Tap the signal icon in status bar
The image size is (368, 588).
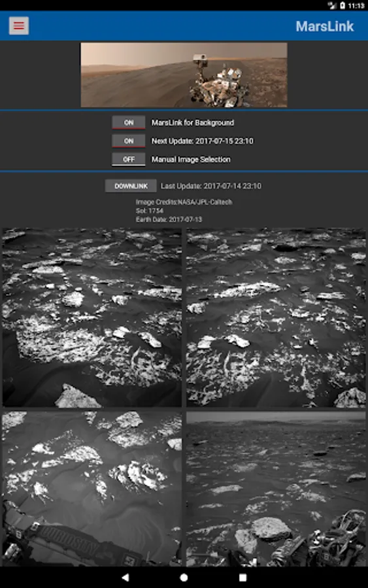(332, 5)
